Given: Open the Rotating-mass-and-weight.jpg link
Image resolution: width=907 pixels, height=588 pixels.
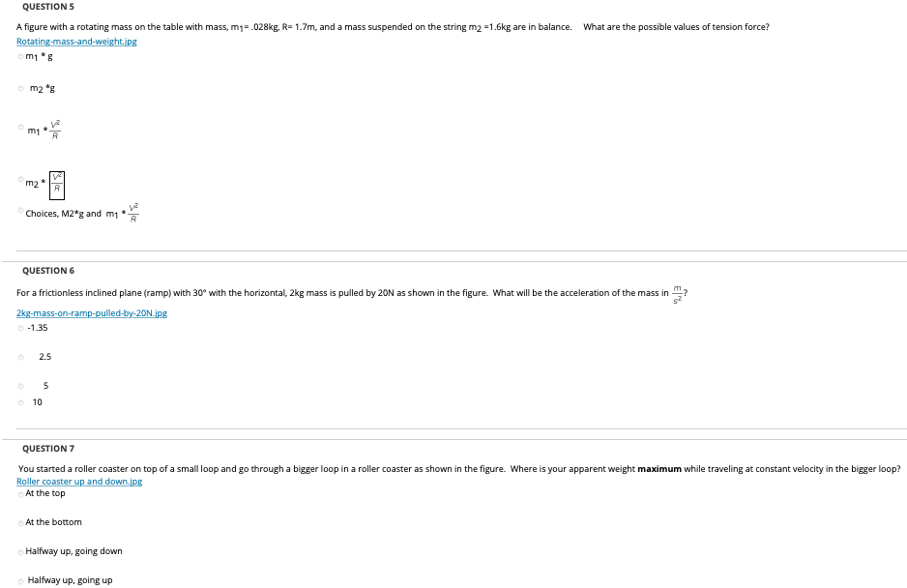Looking at the screenshot, I should tap(76, 41).
